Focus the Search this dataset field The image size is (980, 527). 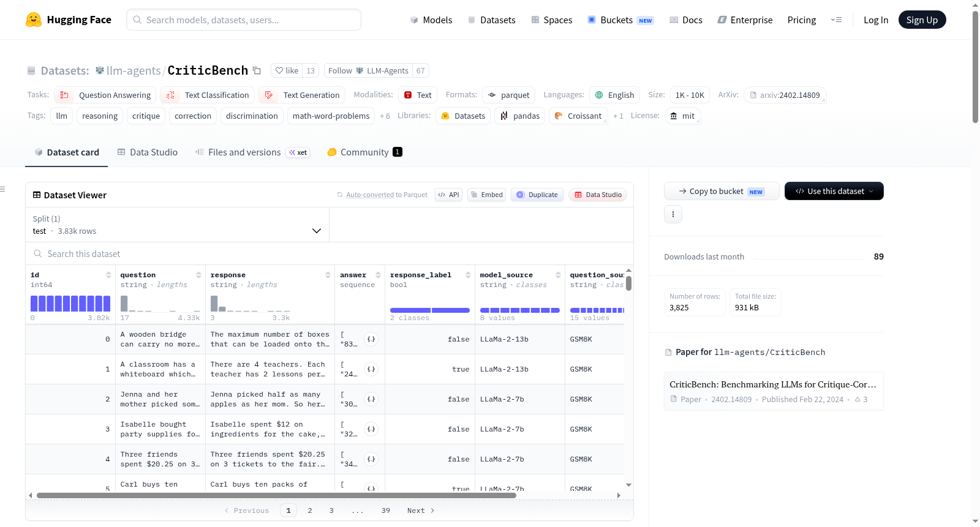pyautogui.click(x=330, y=253)
